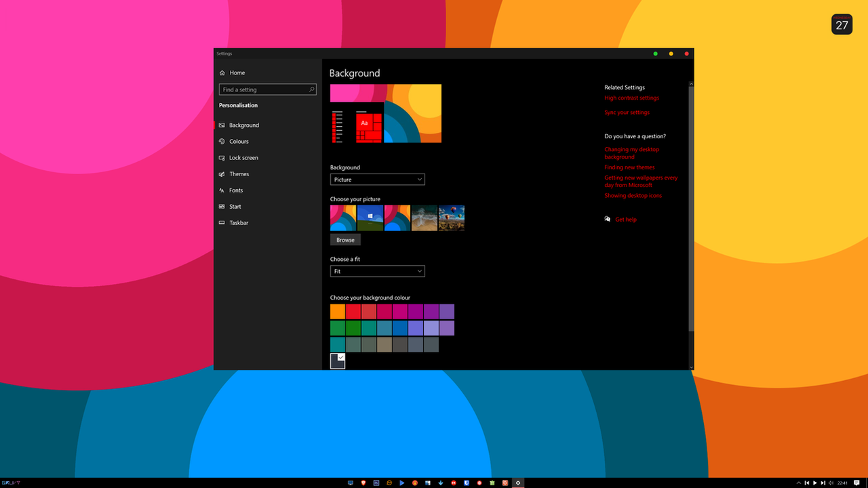The image size is (868, 488).
Task: Show hidden tray icons with the chevron
Action: click(x=799, y=483)
